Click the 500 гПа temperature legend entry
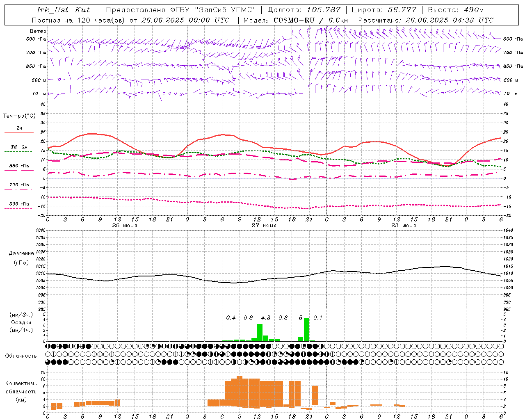The image size is (525, 420). click(x=19, y=205)
